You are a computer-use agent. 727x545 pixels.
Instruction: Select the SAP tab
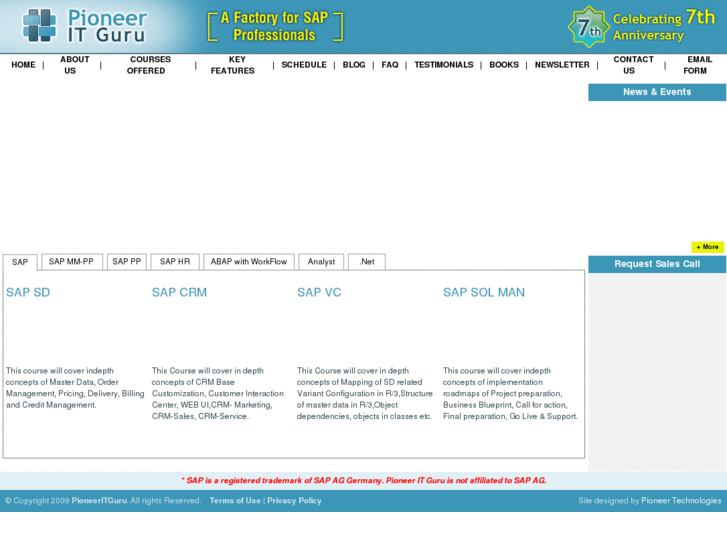20,262
